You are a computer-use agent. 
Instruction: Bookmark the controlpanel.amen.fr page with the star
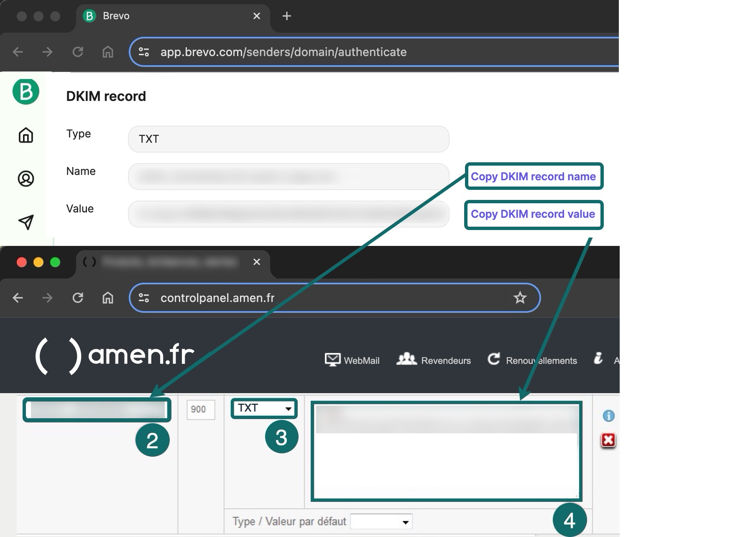point(520,298)
